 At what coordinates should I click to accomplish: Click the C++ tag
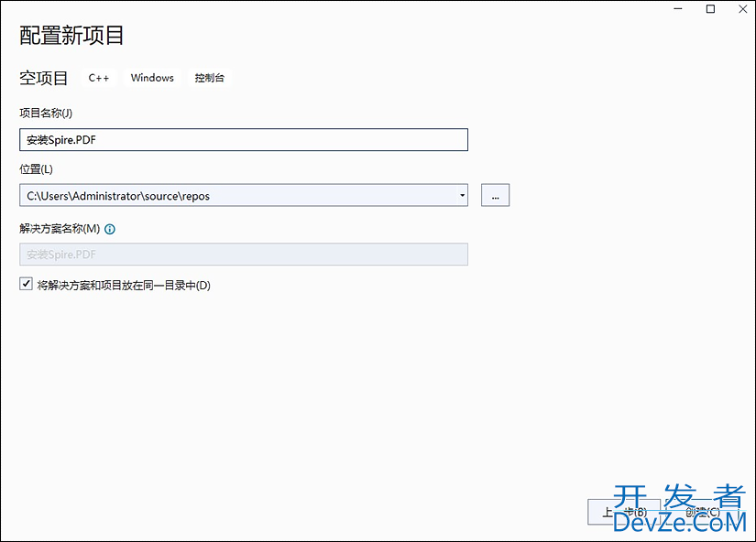pyautogui.click(x=99, y=78)
